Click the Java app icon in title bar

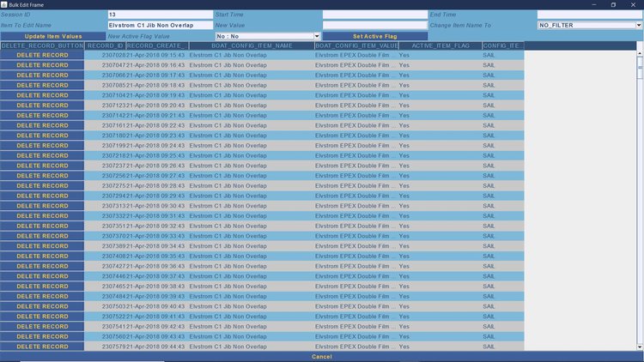point(4,4)
